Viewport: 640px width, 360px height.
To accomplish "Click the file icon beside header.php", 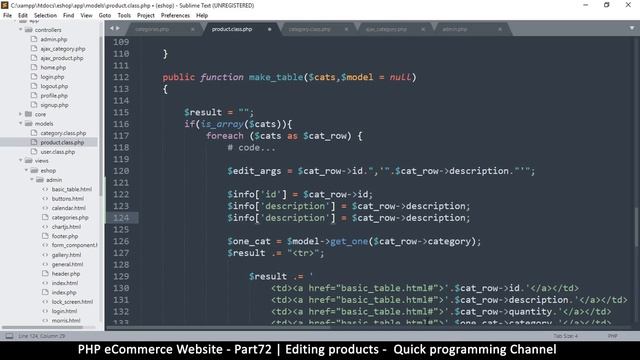I will coord(45,273).
